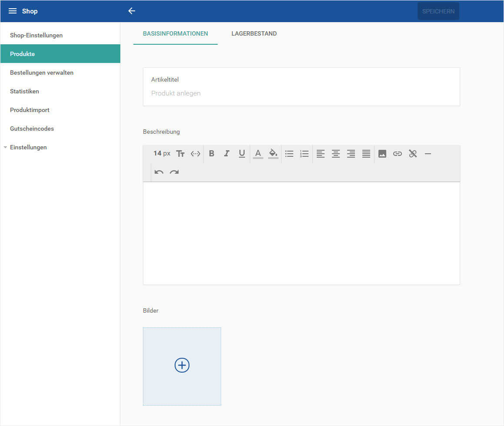Redo the last edit
The height and width of the screenshot is (426, 504).
click(x=174, y=172)
